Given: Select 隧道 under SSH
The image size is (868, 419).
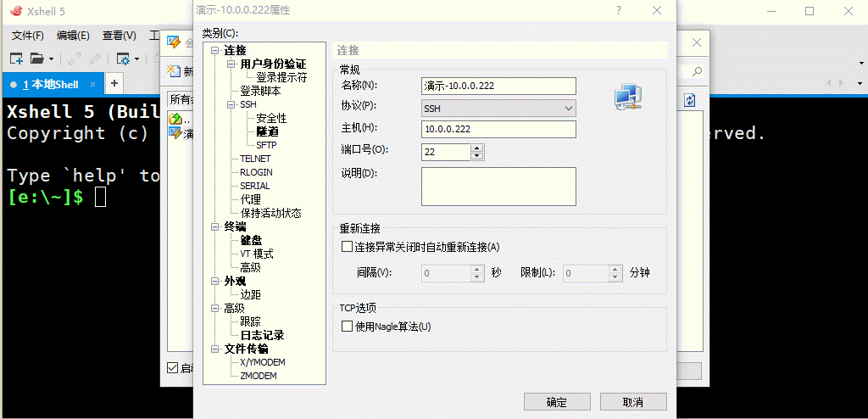Looking at the screenshot, I should pos(267,132).
